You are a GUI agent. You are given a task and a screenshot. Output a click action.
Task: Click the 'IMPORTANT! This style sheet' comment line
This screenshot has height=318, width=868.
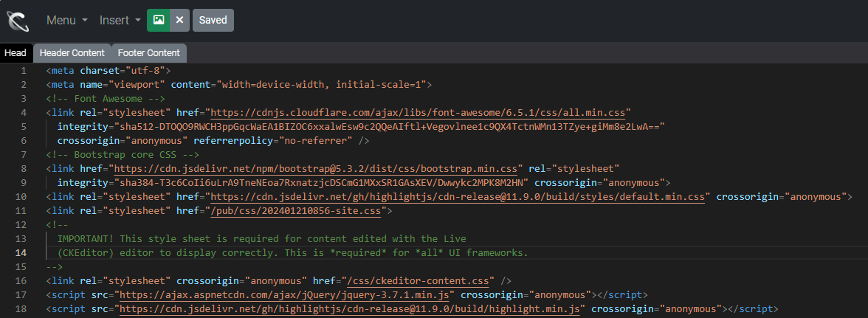point(262,239)
